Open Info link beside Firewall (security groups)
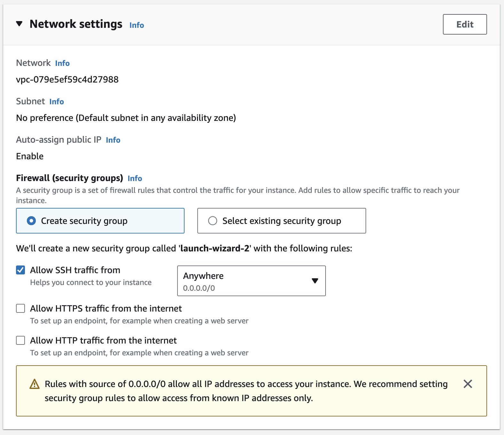The height and width of the screenshot is (435, 504). [x=135, y=178]
